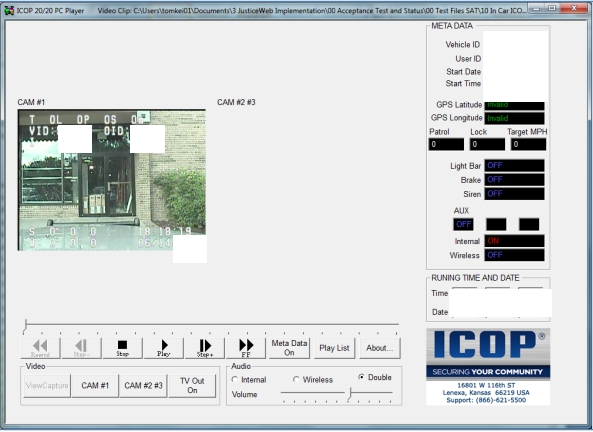The height and width of the screenshot is (432, 593).
Task: Click the "Support: (866)-621-5500" text
Action: [486, 400]
